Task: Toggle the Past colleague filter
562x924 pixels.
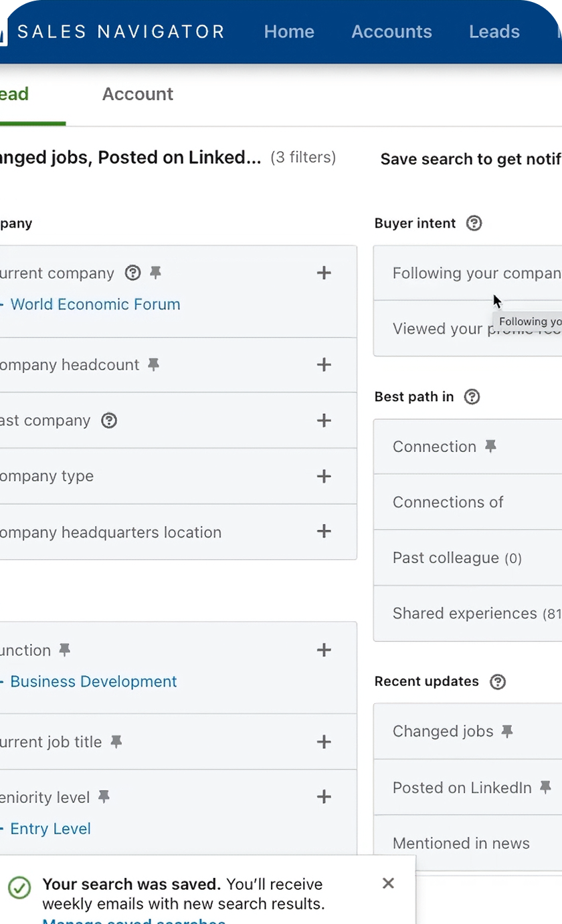Action: [x=468, y=558]
